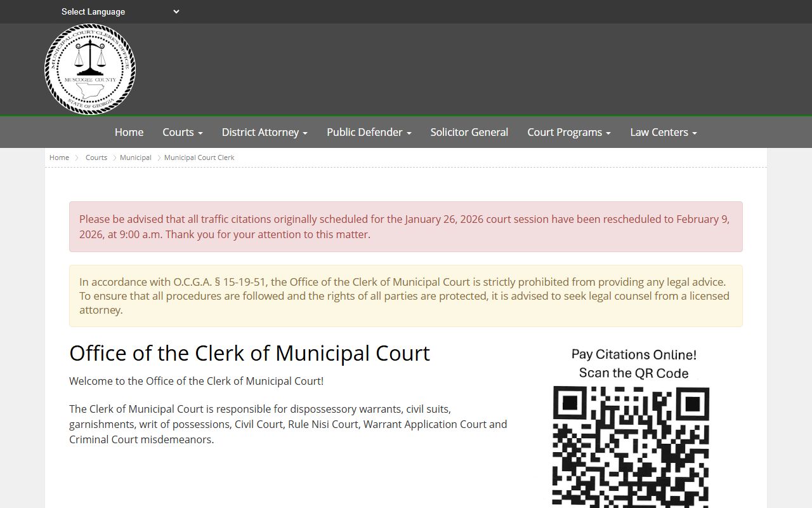The image size is (812, 508).
Task: Click the Municipal breadcrumb link
Action: 136,157
